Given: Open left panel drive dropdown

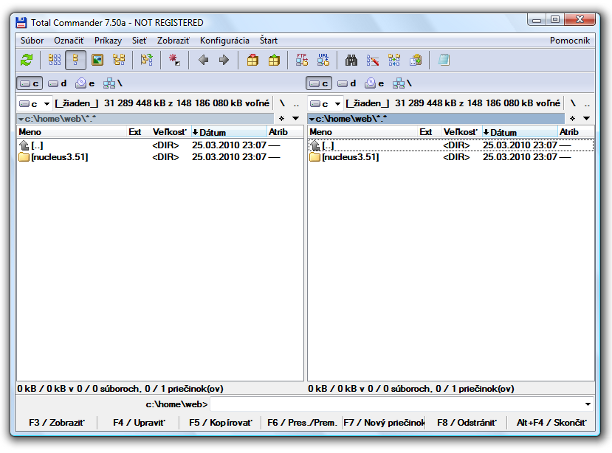Looking at the screenshot, I should pyautogui.click(x=34, y=104).
